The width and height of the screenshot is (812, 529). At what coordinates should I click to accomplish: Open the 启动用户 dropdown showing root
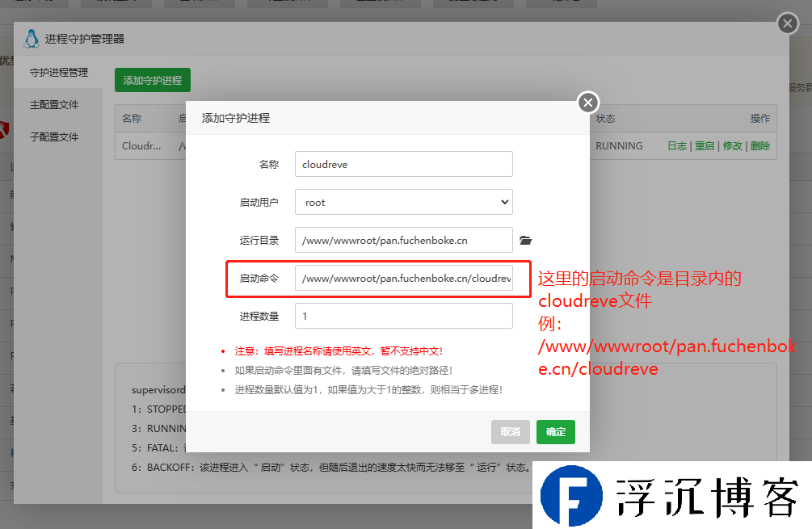tap(403, 202)
